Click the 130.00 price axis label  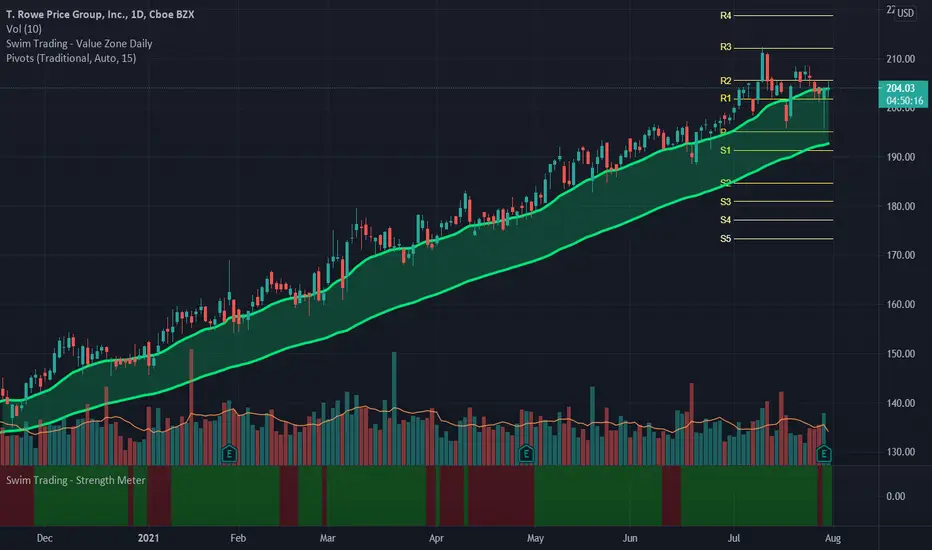click(900, 452)
